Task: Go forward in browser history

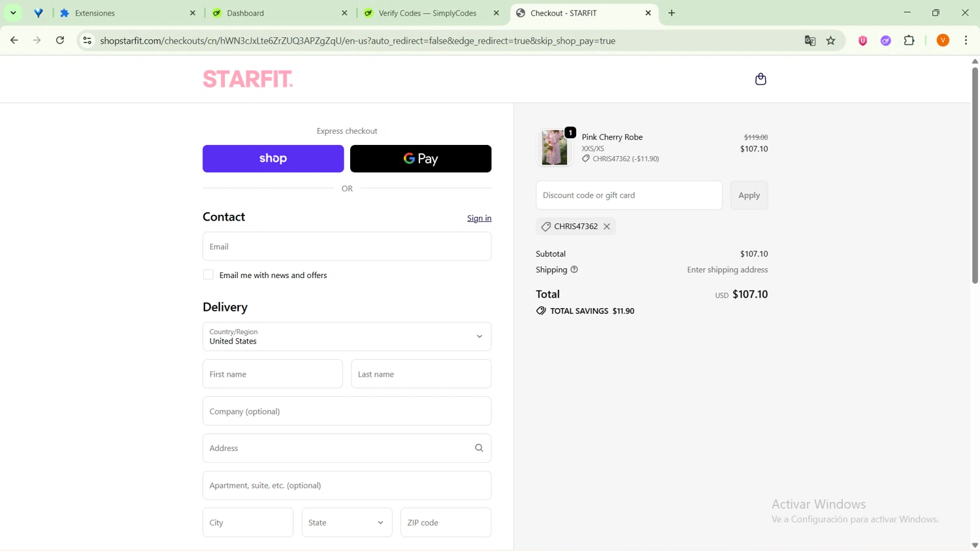Action: click(37, 40)
